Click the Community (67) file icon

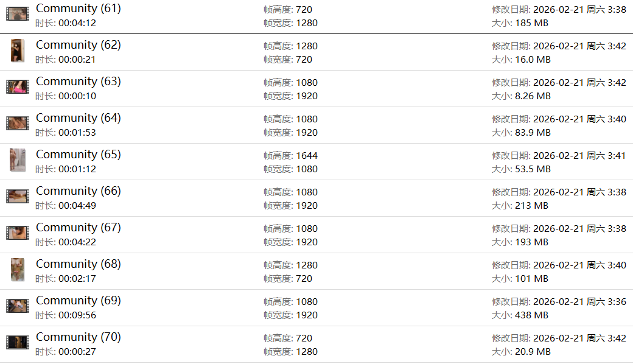[x=18, y=233]
